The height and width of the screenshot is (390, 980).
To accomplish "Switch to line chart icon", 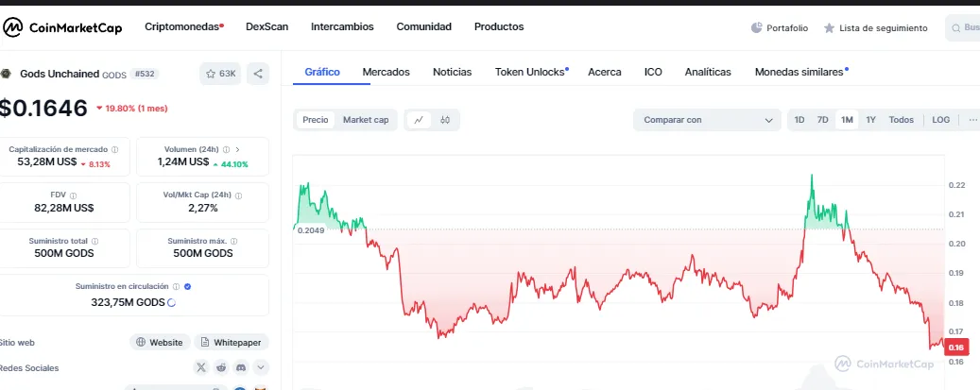I will (x=419, y=120).
